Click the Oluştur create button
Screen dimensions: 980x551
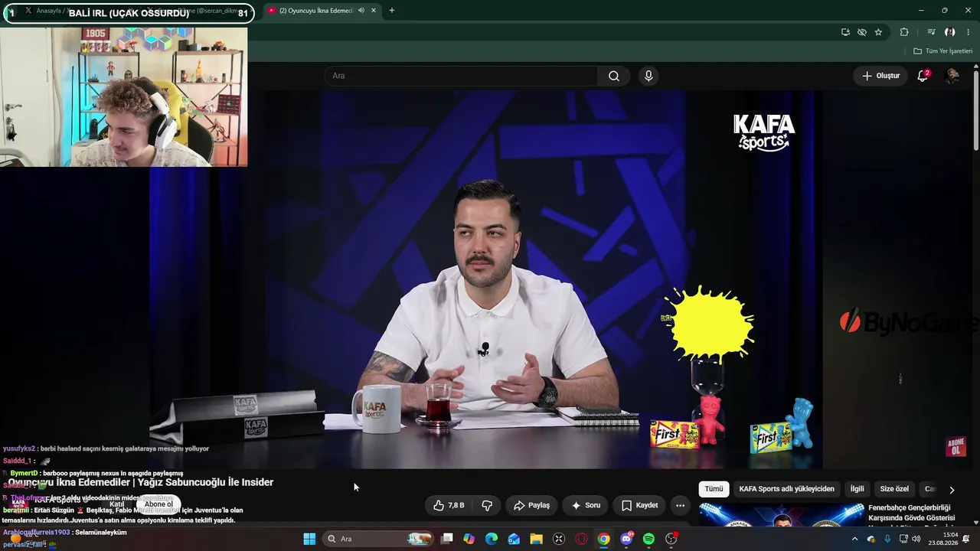coord(880,76)
